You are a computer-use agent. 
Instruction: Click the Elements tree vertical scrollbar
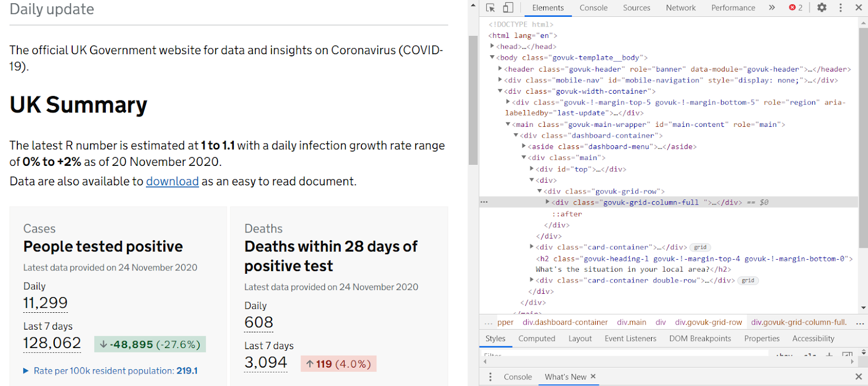tap(863, 138)
